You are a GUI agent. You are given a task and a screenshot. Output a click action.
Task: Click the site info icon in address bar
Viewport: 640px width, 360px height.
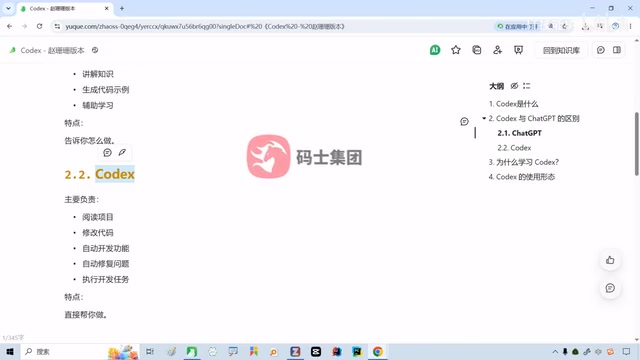(x=57, y=26)
